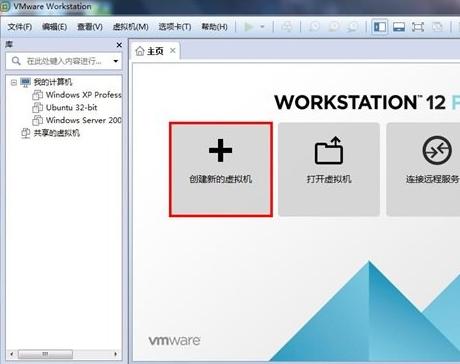The height and width of the screenshot is (364, 460).
Task: Click the green power-on play icon
Action: pos(249,27)
